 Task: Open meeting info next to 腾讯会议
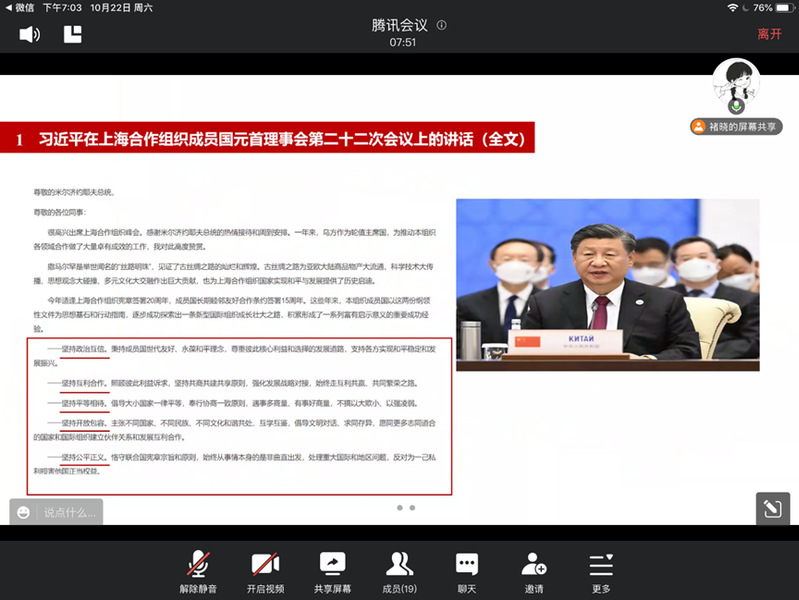point(442,25)
